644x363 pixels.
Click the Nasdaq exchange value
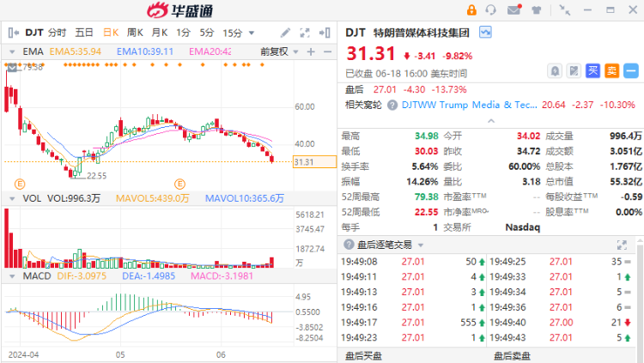point(522,227)
